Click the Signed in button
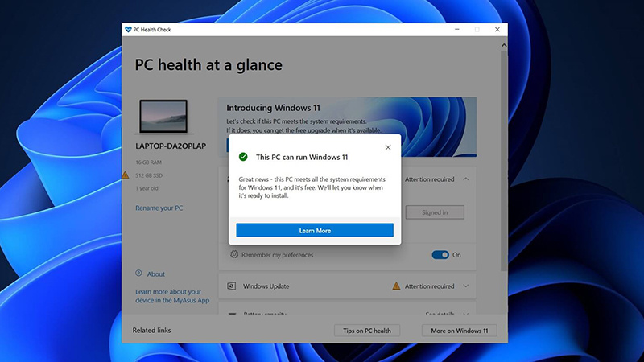644x362 pixels. point(435,212)
